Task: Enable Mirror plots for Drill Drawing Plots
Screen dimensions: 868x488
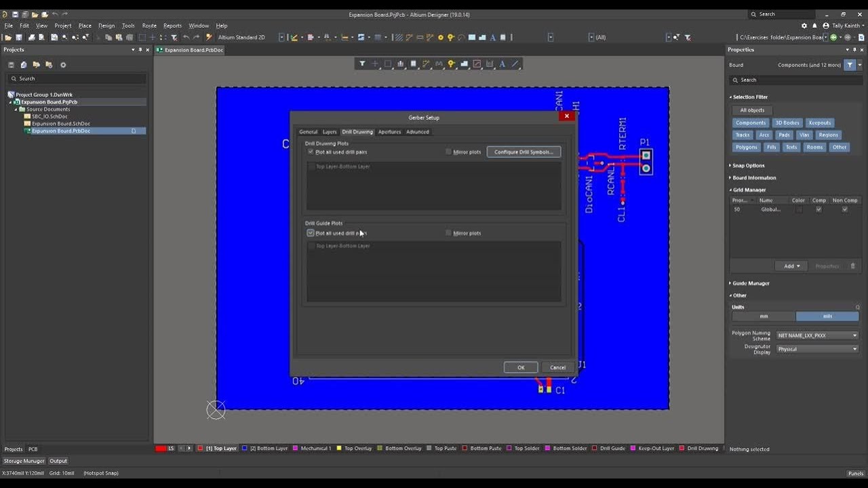Action: 449,152
